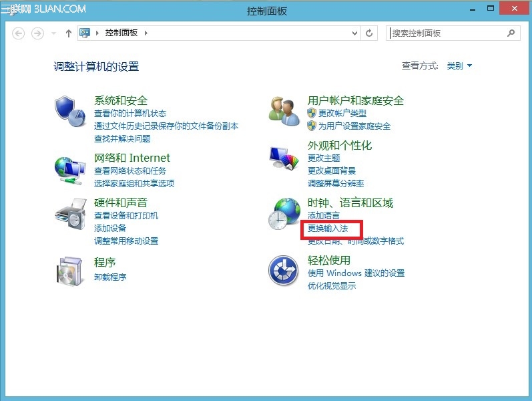Expand the arrow before 控制面板 in breadcrumb
The height and width of the screenshot is (401, 532).
click(x=97, y=33)
